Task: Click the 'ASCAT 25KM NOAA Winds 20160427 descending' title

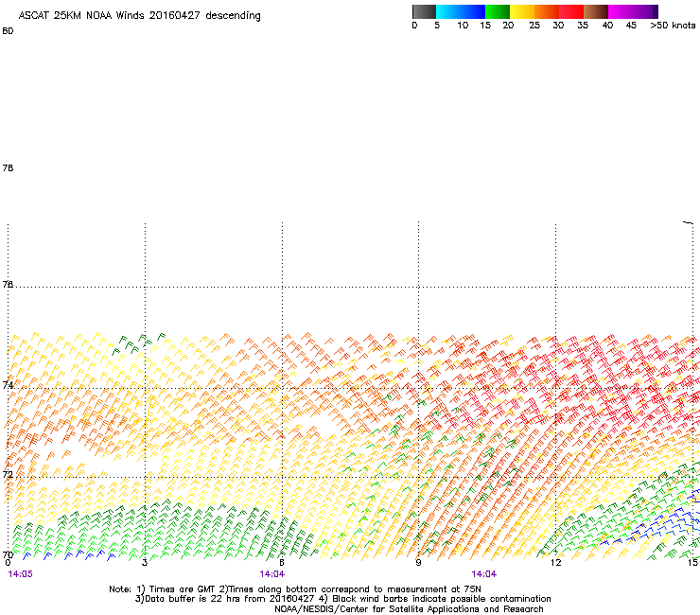Action: click(x=139, y=16)
